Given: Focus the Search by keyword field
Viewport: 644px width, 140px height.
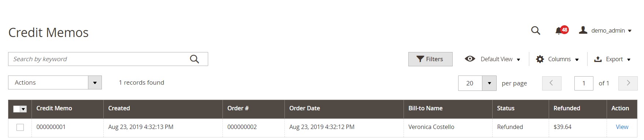Looking at the screenshot, I should click(99, 59).
